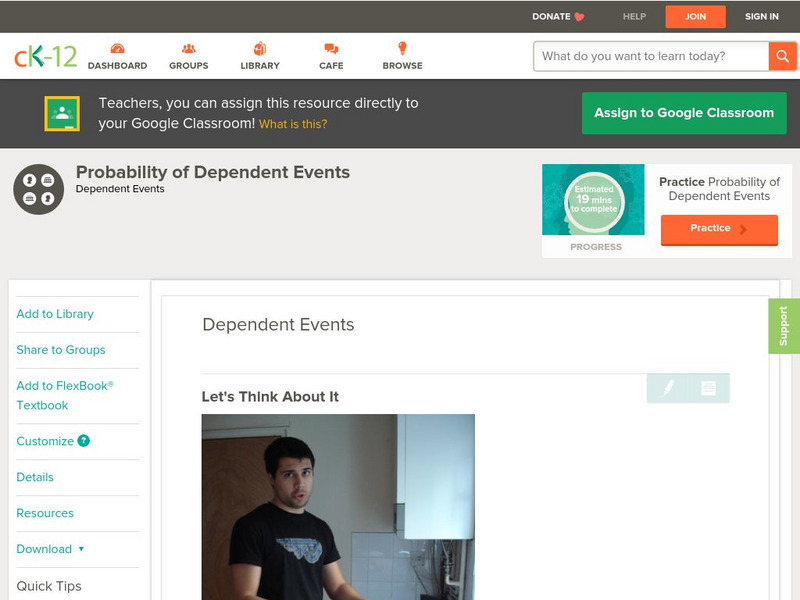Click Assign to Google Classroom button
The image size is (800, 600).
(x=684, y=113)
